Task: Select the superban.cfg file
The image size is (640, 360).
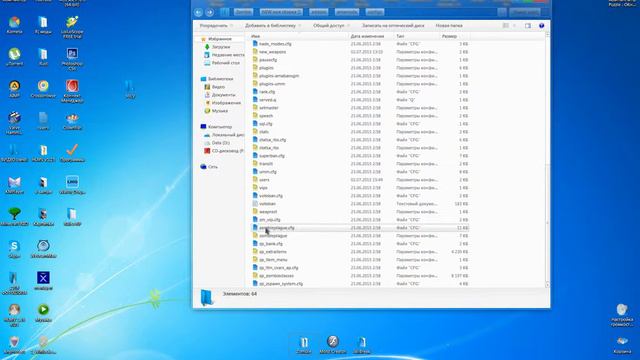Action: tap(359, 156)
